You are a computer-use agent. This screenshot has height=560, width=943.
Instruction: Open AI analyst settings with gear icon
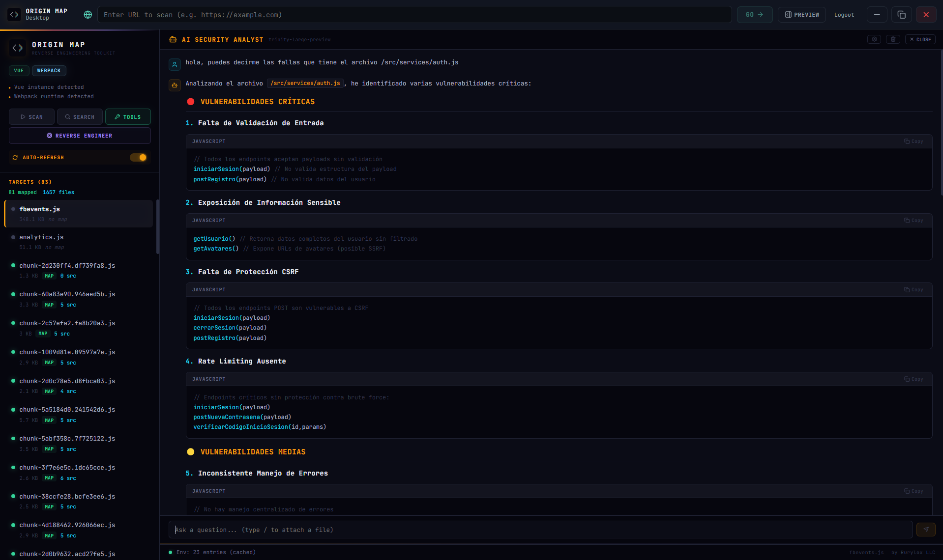874,39
